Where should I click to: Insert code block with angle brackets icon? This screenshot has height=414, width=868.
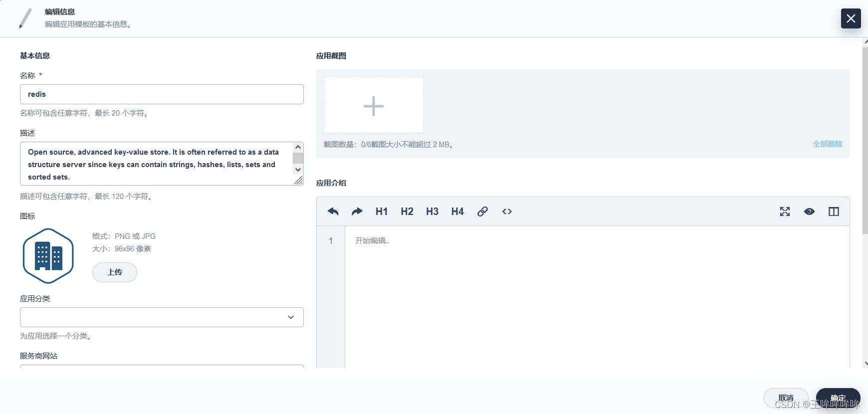(507, 211)
